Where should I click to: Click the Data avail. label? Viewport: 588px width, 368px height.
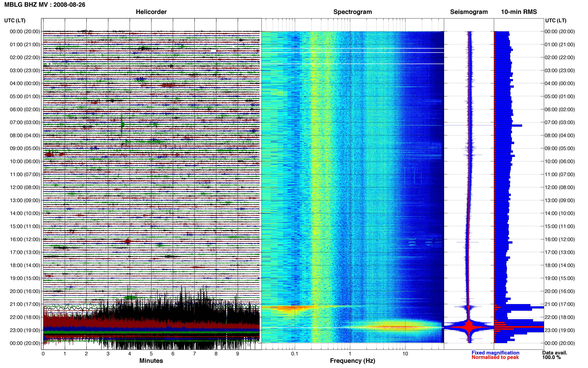point(555,353)
